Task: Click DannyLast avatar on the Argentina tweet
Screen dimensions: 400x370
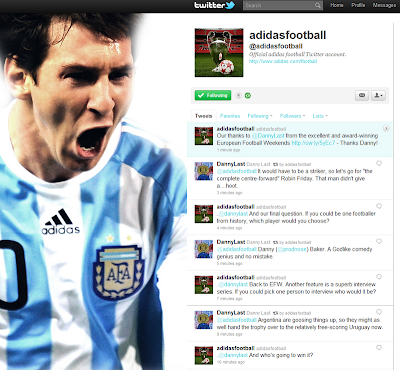Action: (204, 320)
